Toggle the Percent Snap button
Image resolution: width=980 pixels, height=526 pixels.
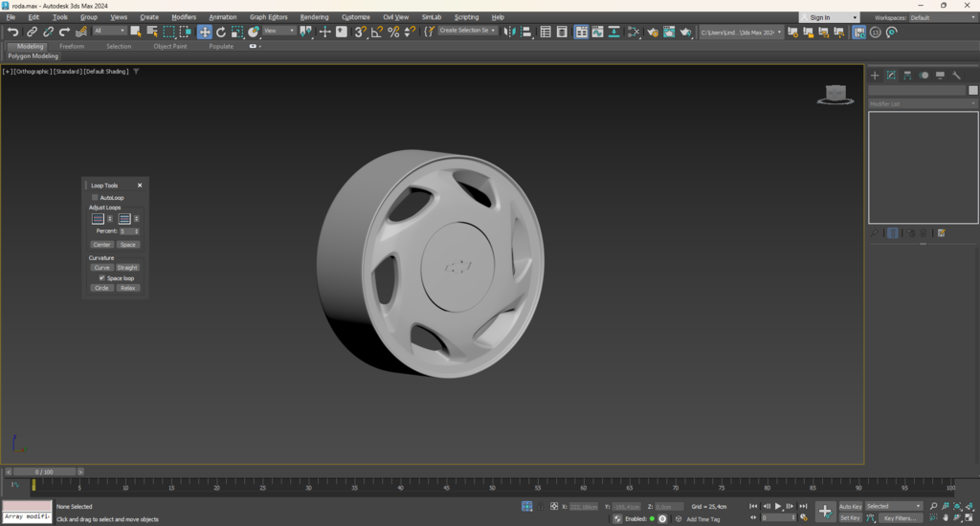[393, 32]
